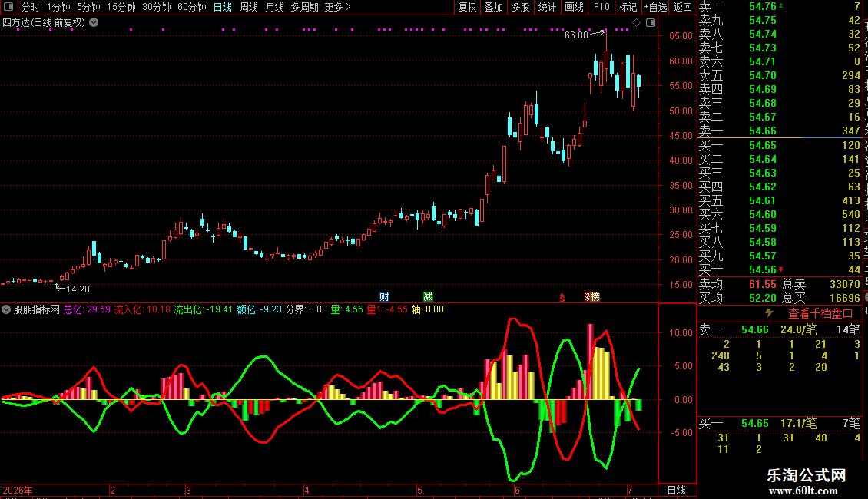Click the 总买 volume 16696
Image resolution: width=868 pixels, height=499 pixels.
point(845,298)
